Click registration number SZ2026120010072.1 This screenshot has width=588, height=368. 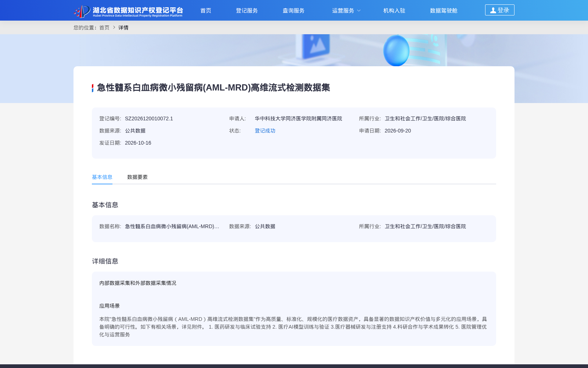pos(149,118)
